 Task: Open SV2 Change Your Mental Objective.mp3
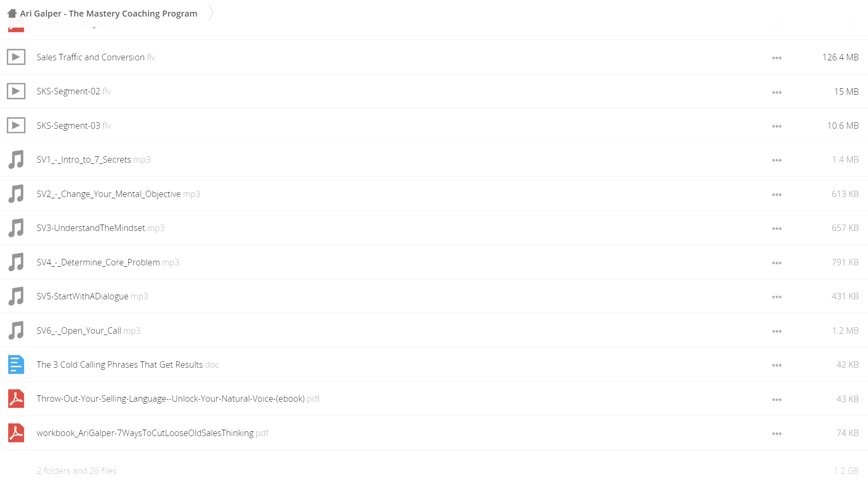(118, 194)
